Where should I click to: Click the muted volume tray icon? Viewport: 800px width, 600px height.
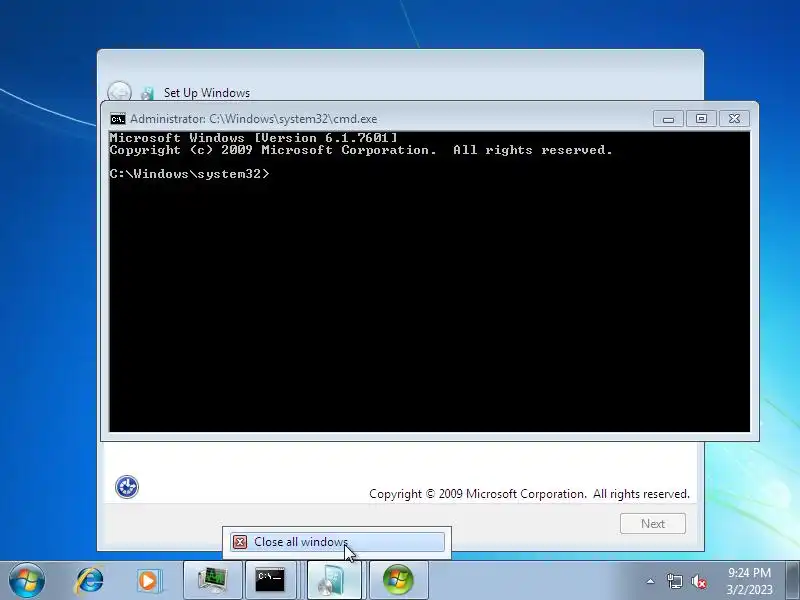point(698,581)
